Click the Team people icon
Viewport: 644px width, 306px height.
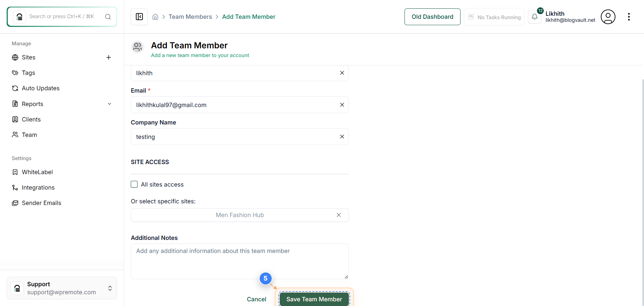pos(15,135)
